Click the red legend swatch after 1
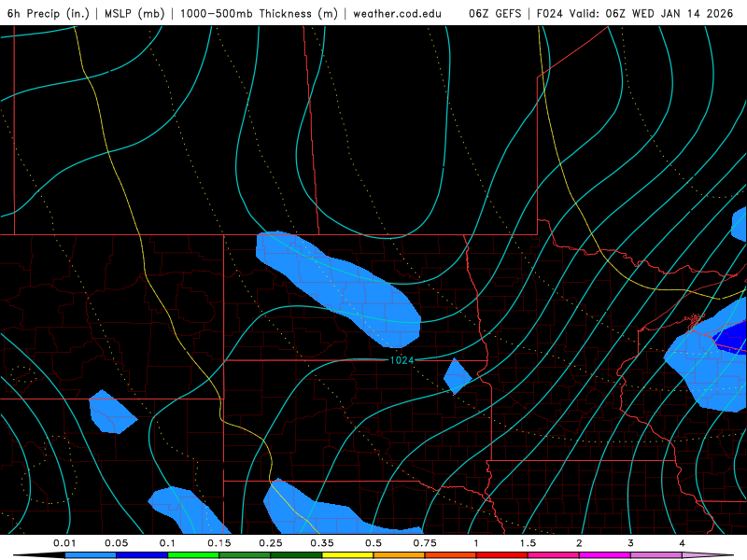The width and height of the screenshot is (747, 560). pos(502,555)
